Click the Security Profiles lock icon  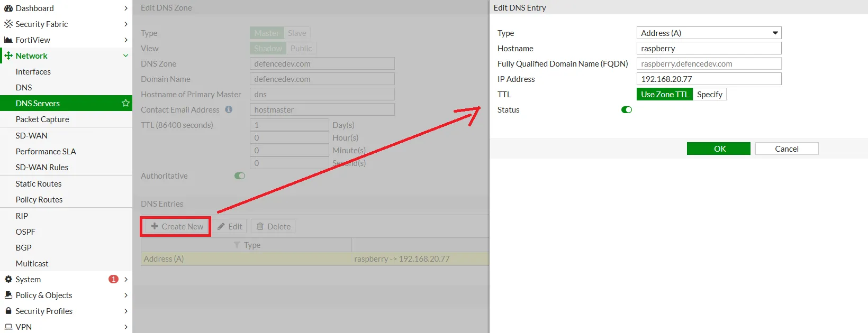click(x=8, y=311)
